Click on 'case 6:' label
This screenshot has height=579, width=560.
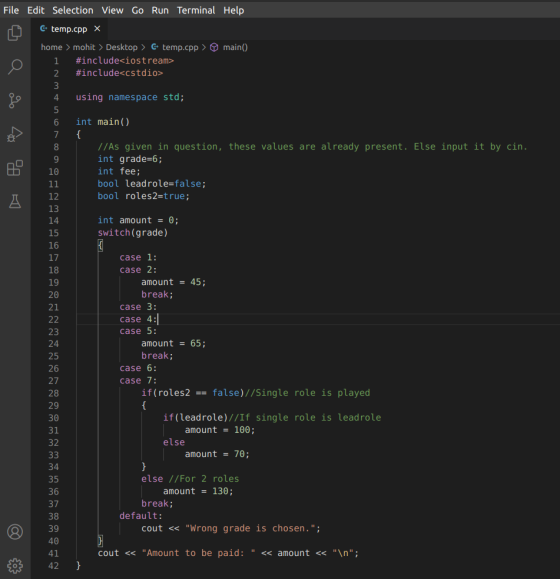pyautogui.click(x=138, y=368)
